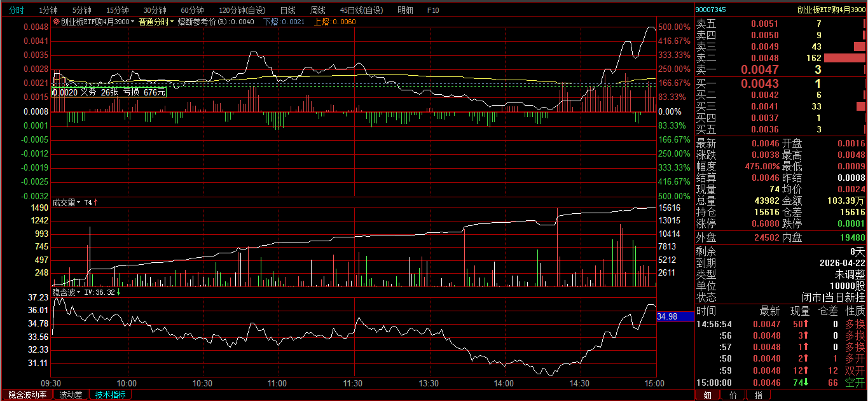Image resolution: width=868 pixels, height=401 pixels.
Task: Click the 内盘 value 19480
Action: [853, 237]
